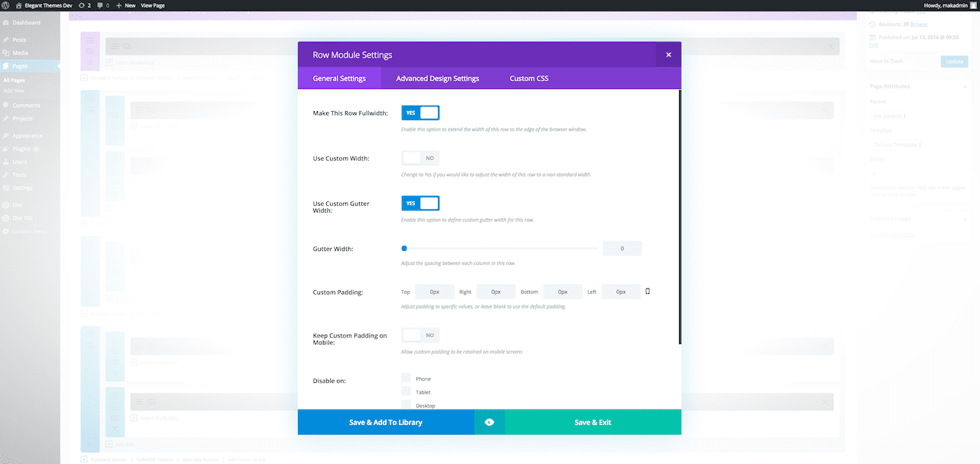Open Posts in the sidebar
The image size is (980, 464).
(19, 40)
